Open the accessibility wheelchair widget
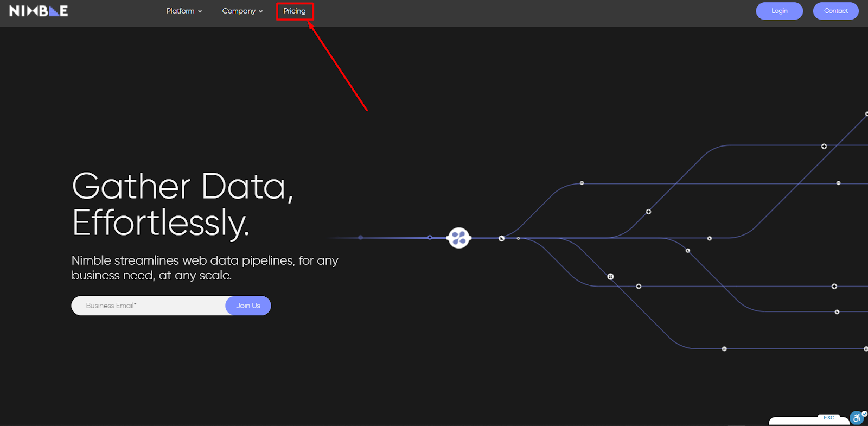The width and height of the screenshot is (868, 426). coord(857,418)
